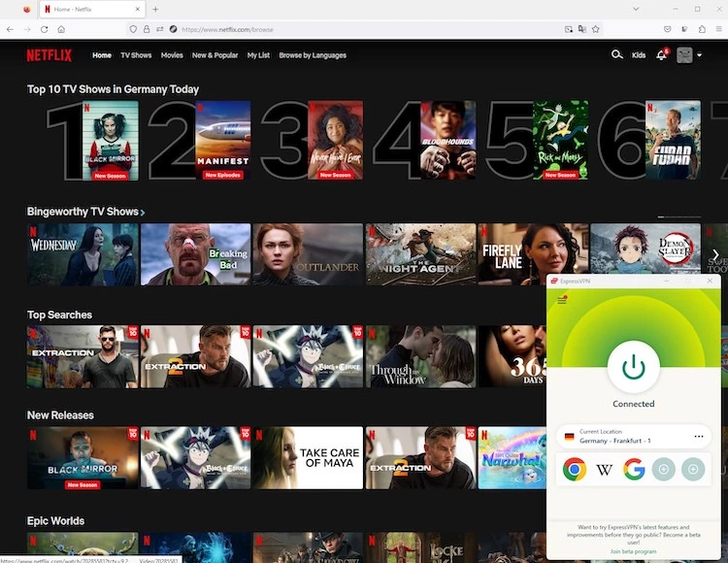The image size is (728, 563).
Task: Launch Wikipedia shortcut in ExpressVPN
Action: click(x=604, y=470)
